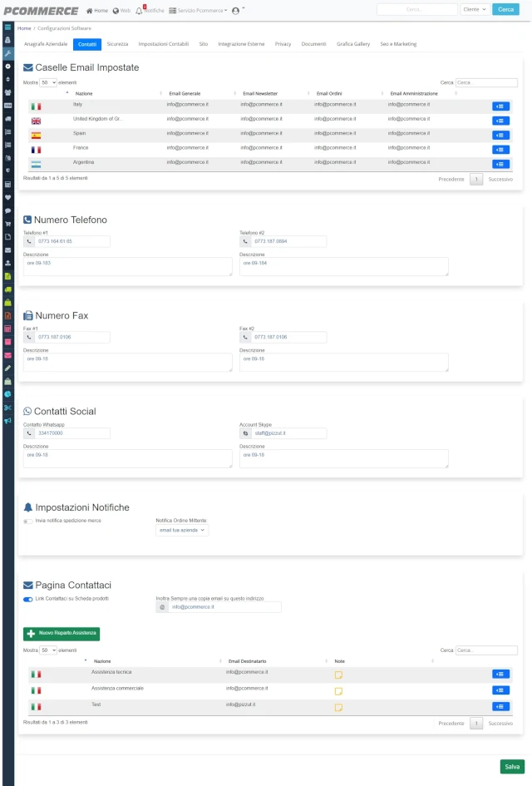Open Mostra 50 dropdown in email table
The width and height of the screenshot is (532, 786).
pos(48,82)
